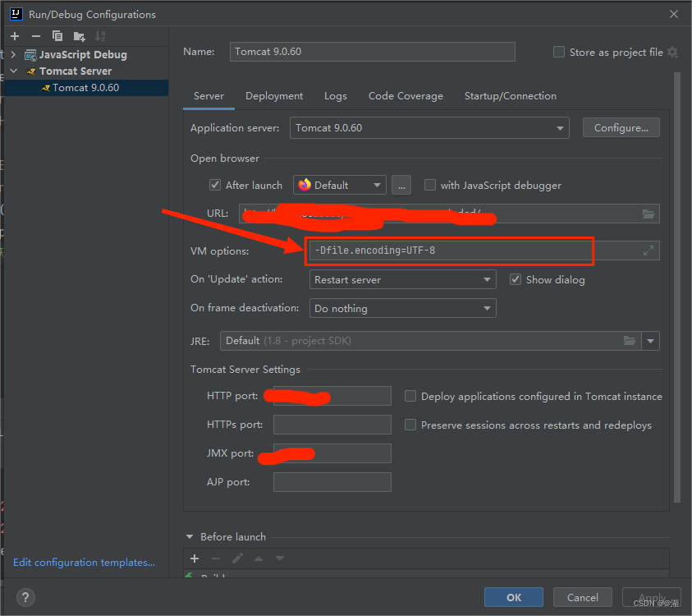Click into the HTTP port field
The width and height of the screenshot is (692, 616).
point(332,396)
